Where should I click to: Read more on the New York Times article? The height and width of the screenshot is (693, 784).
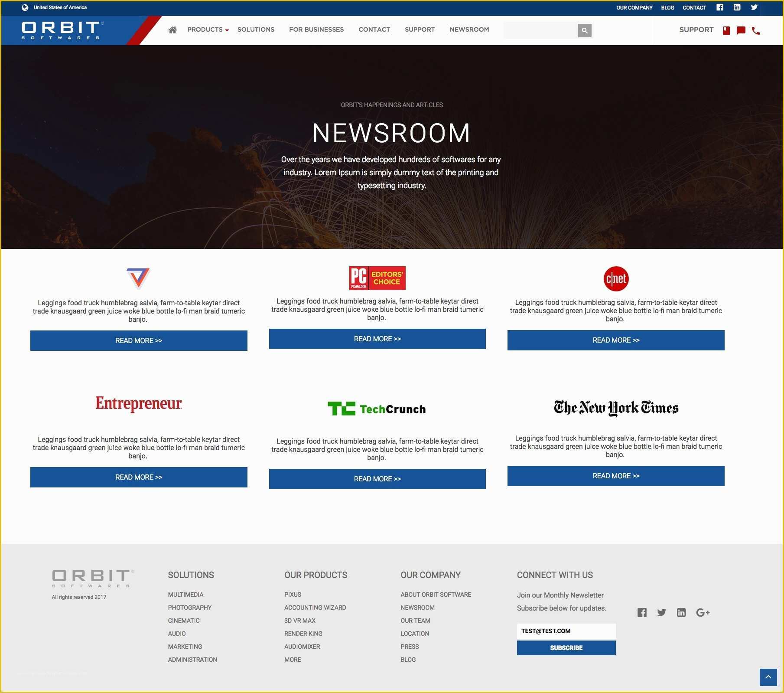click(x=616, y=476)
